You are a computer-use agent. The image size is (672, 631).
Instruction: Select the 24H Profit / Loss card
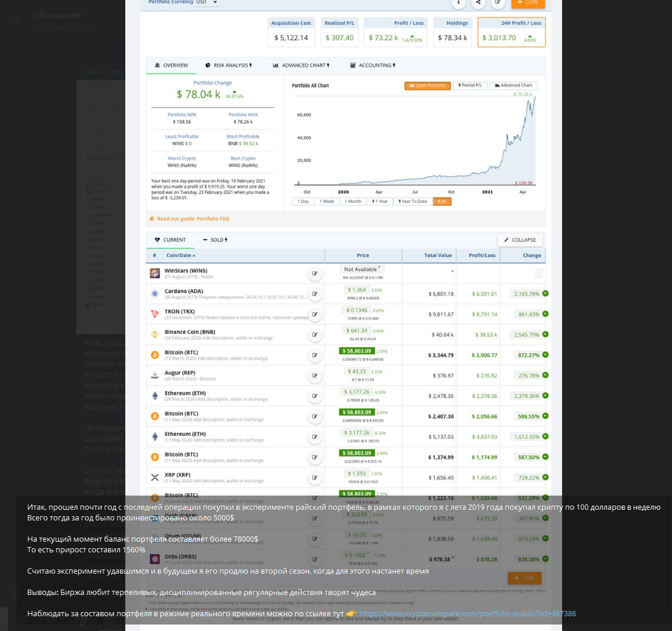click(x=511, y=32)
